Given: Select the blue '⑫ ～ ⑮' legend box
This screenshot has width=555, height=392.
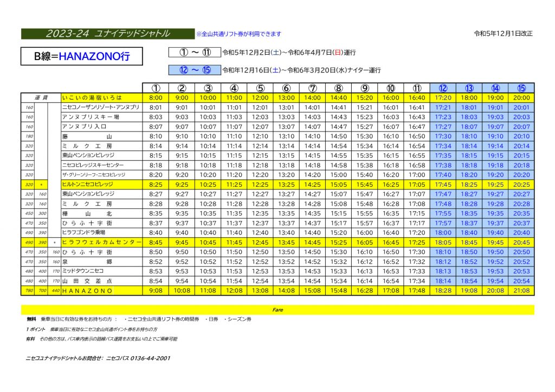Looking at the screenshot, I should point(195,70).
